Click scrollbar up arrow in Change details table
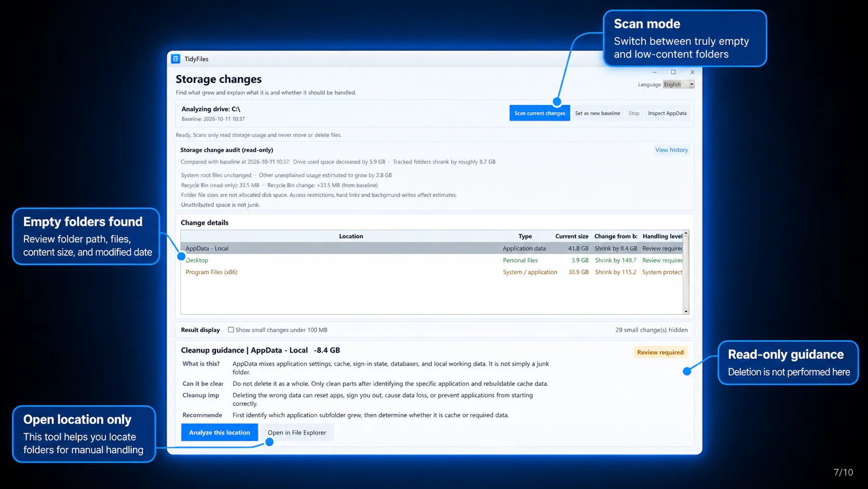 pos(686,233)
